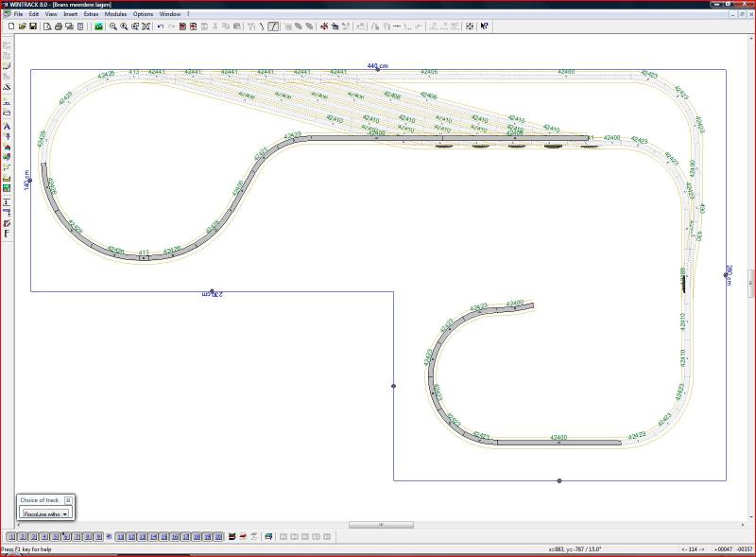
Task: Select the house icon in left sidebar
Action: pyautogui.click(x=7, y=147)
